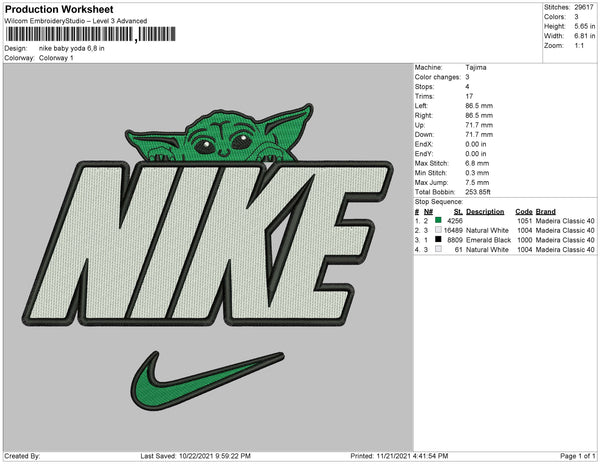Click the Stitches value 29617
Screen dimensions: 600x464
(x=584, y=7)
